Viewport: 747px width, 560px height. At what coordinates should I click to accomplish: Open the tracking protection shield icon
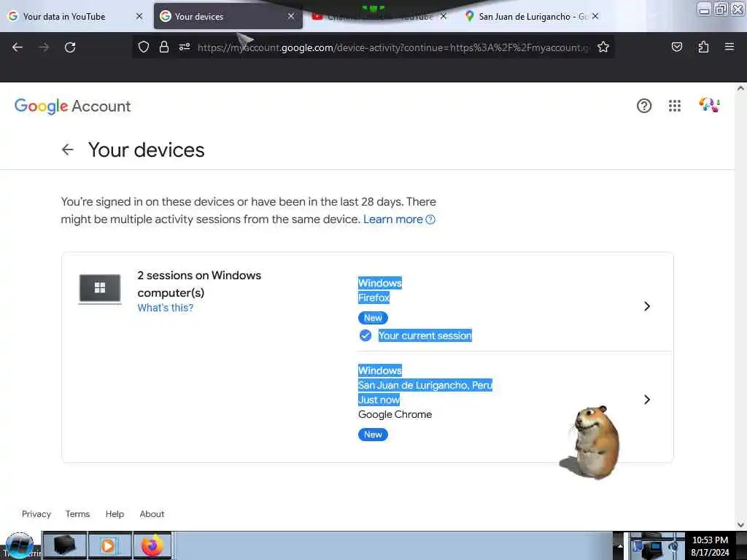click(144, 47)
